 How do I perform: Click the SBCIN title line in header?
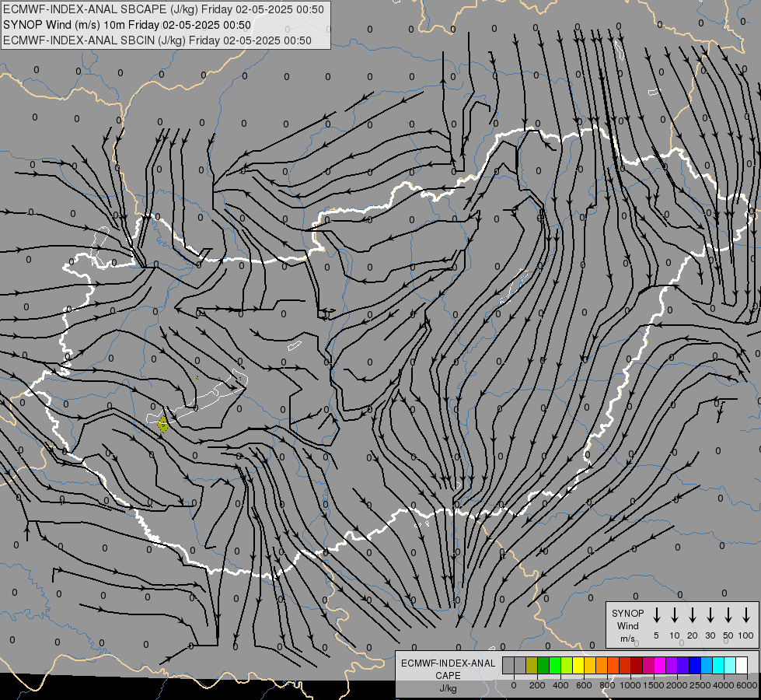pyautogui.click(x=157, y=40)
